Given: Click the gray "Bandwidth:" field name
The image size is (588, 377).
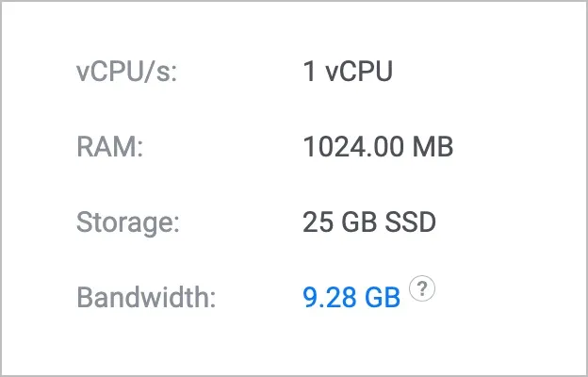Looking at the screenshot, I should (x=146, y=299).
